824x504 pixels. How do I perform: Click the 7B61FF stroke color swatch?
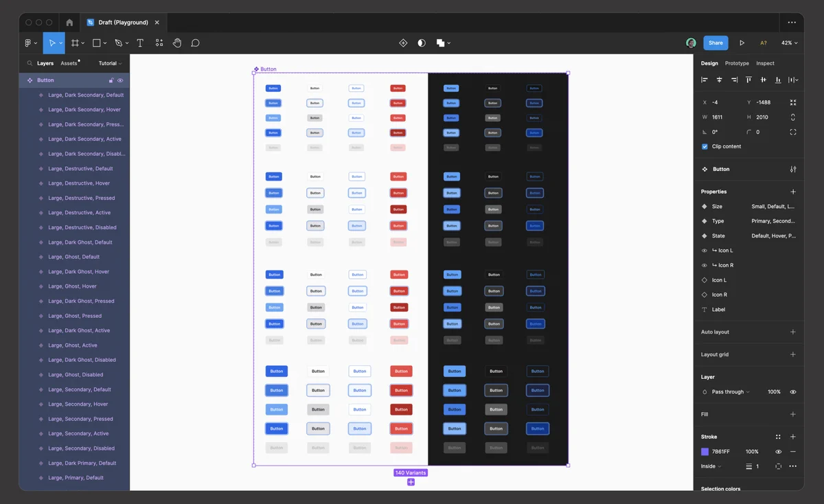pyautogui.click(x=705, y=452)
